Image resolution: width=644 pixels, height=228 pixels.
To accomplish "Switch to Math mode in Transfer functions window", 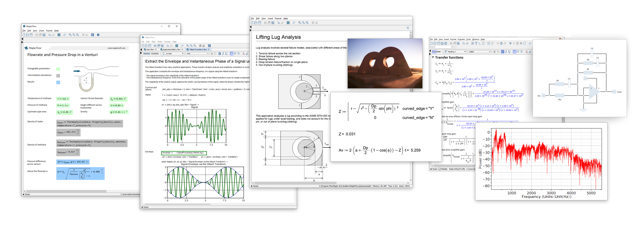I will click(x=439, y=52).
